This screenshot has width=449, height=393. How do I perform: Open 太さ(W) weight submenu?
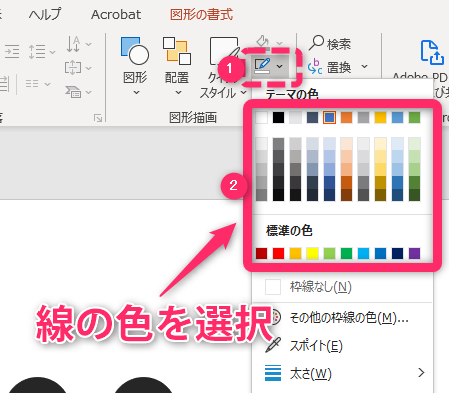pos(342,373)
